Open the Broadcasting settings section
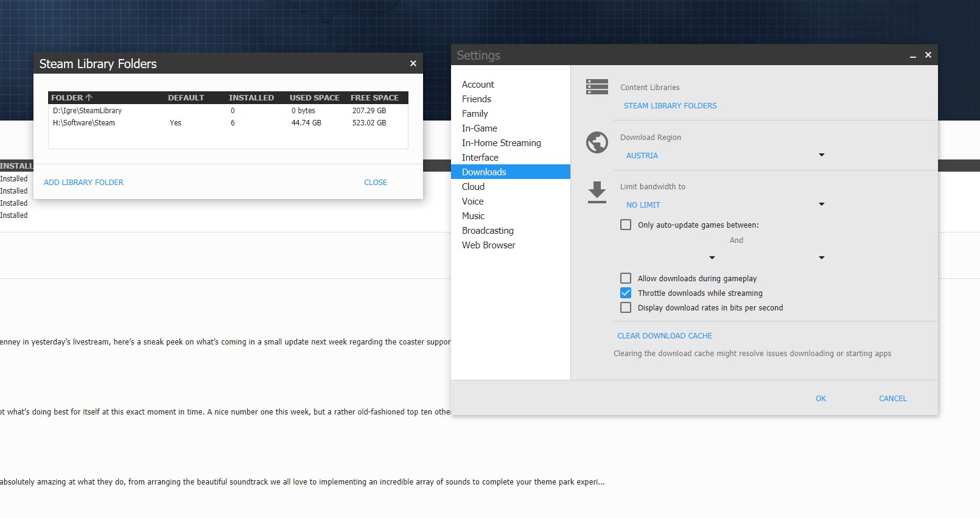The image size is (980, 518). coord(510,231)
